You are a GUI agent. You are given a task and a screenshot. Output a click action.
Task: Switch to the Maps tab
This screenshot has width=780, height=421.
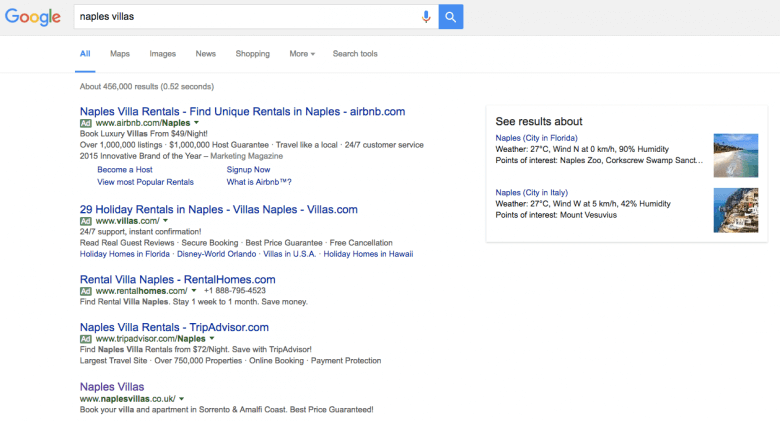coord(120,54)
